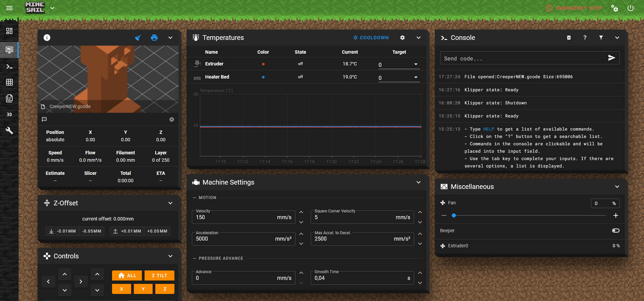Click the blue print start icon
Image resolution: width=644 pixels, height=301 pixels.
click(154, 38)
